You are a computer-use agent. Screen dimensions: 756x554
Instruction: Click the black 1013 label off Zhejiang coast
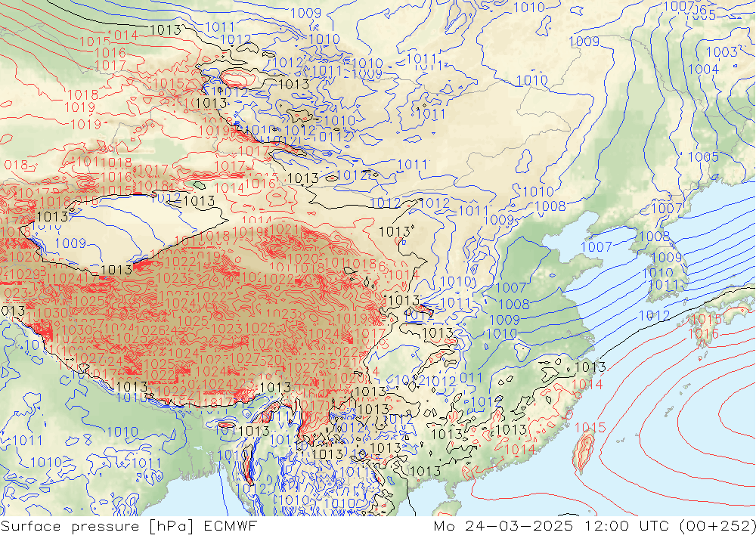pyautogui.click(x=590, y=367)
